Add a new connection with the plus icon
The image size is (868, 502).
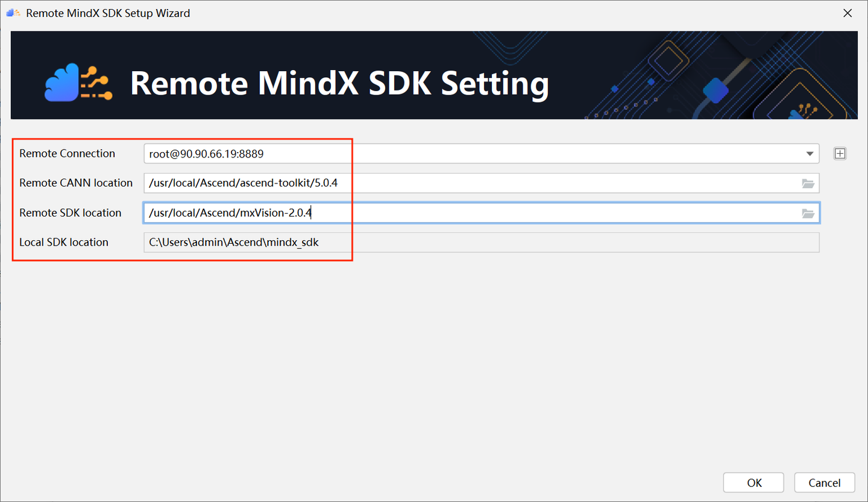pyautogui.click(x=840, y=153)
